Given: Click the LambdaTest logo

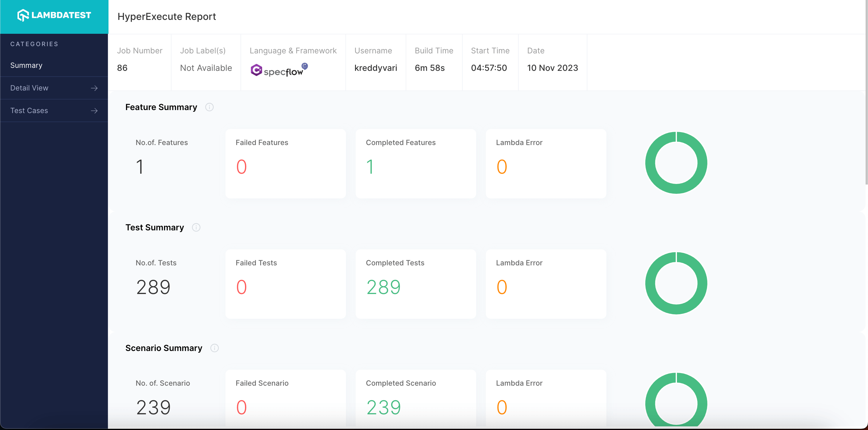Looking at the screenshot, I should pos(54,15).
